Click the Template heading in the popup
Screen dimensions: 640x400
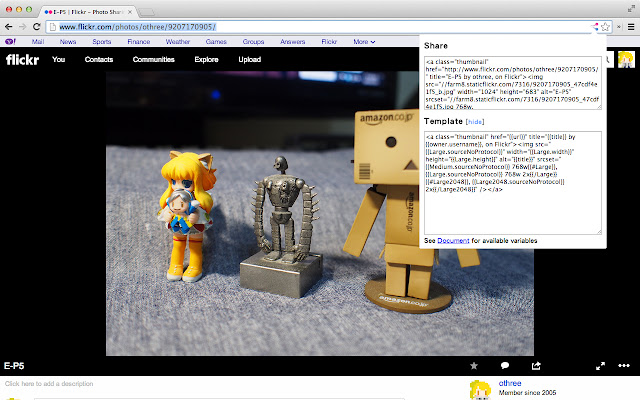pos(443,121)
